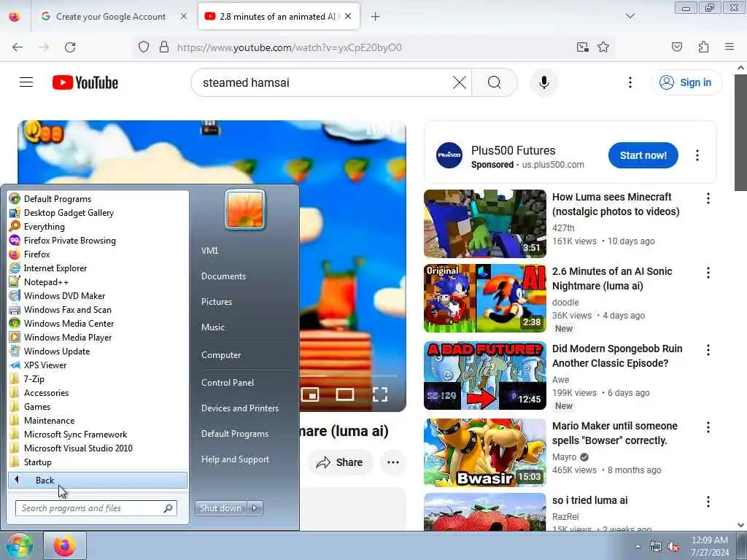The image size is (747, 560).
Task: Click the Windows Start orb
Action: pos(19,545)
